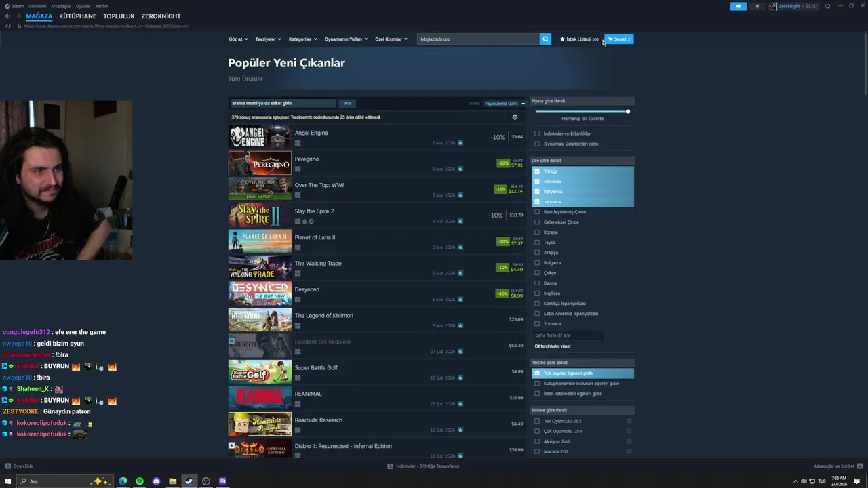Switch to the KÜTÜPHANE tab

tap(77, 16)
